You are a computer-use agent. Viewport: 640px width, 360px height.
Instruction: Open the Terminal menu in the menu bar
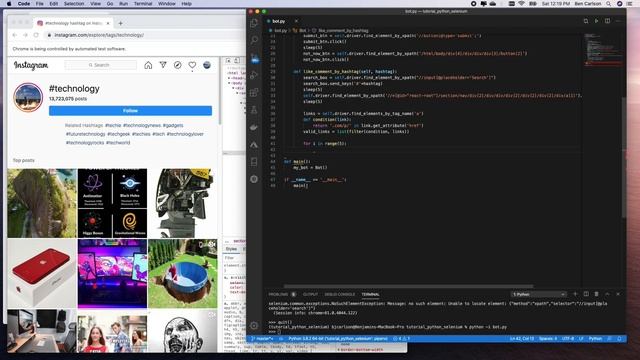click(143, 4)
